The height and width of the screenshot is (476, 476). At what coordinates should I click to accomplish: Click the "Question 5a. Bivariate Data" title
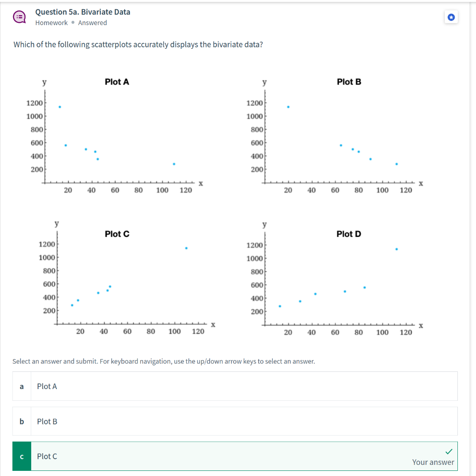point(83,12)
